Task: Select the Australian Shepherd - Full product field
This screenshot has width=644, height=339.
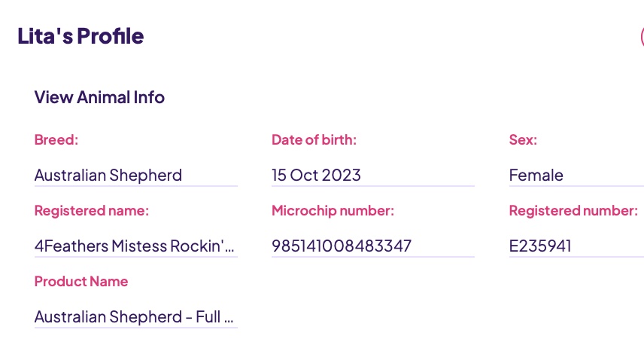Action: [x=134, y=317]
